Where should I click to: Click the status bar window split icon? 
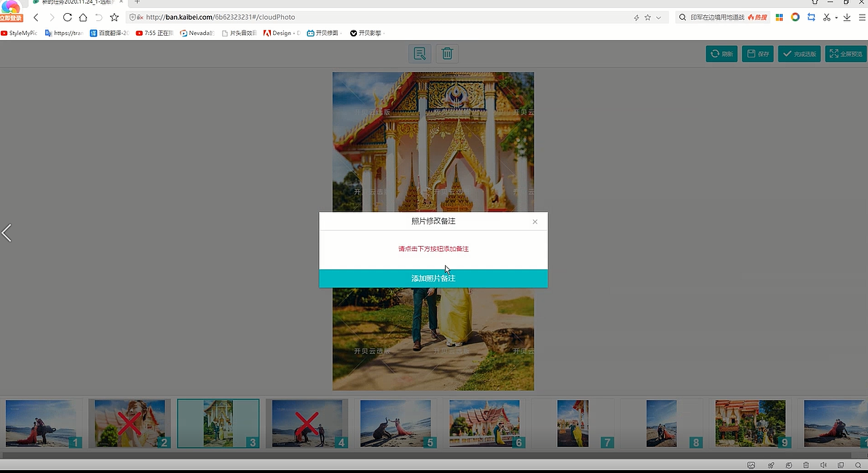click(841, 465)
